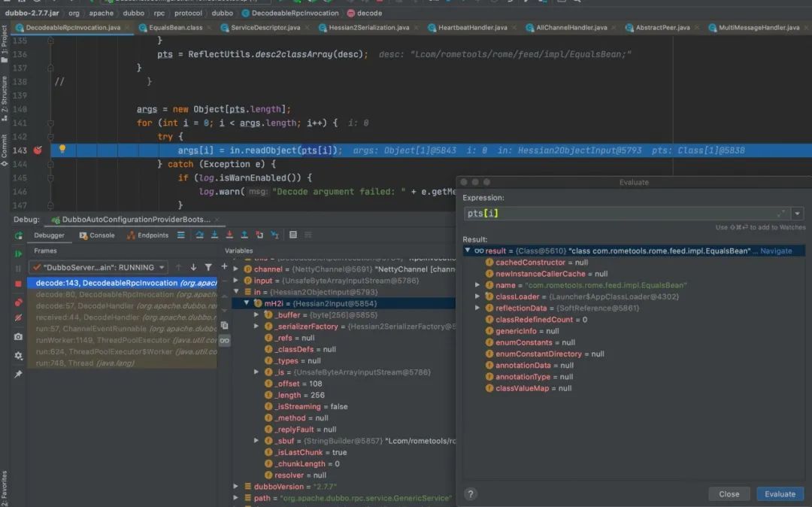Click the camera thread dump icon
The image size is (812, 507).
click(x=18, y=336)
